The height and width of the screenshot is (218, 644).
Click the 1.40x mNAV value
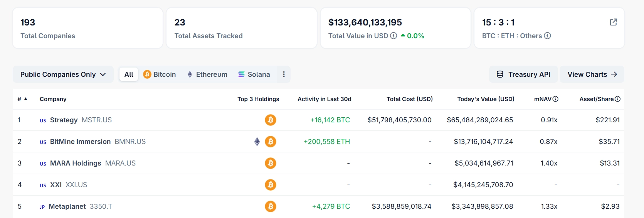(549, 163)
